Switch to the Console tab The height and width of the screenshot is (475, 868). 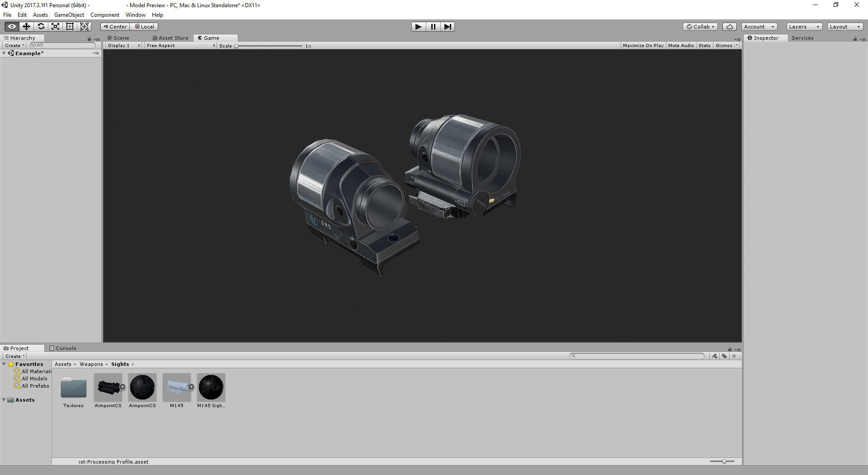[63, 348]
